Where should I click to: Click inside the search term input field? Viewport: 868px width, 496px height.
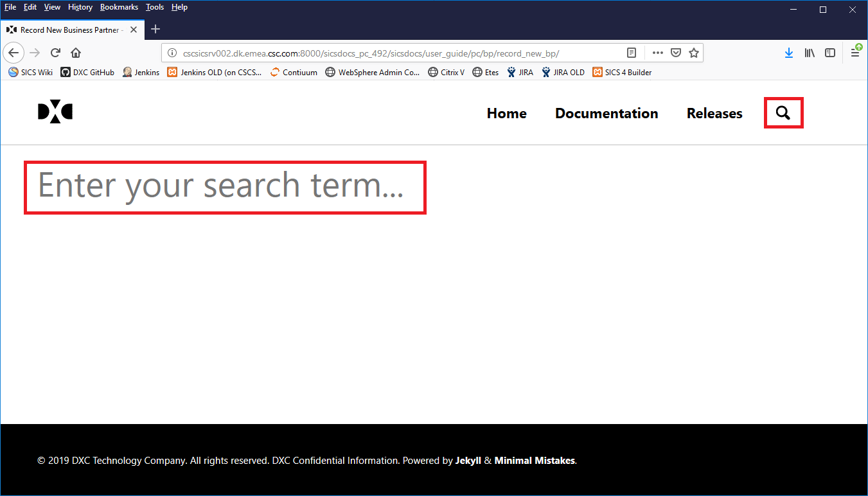coord(224,186)
